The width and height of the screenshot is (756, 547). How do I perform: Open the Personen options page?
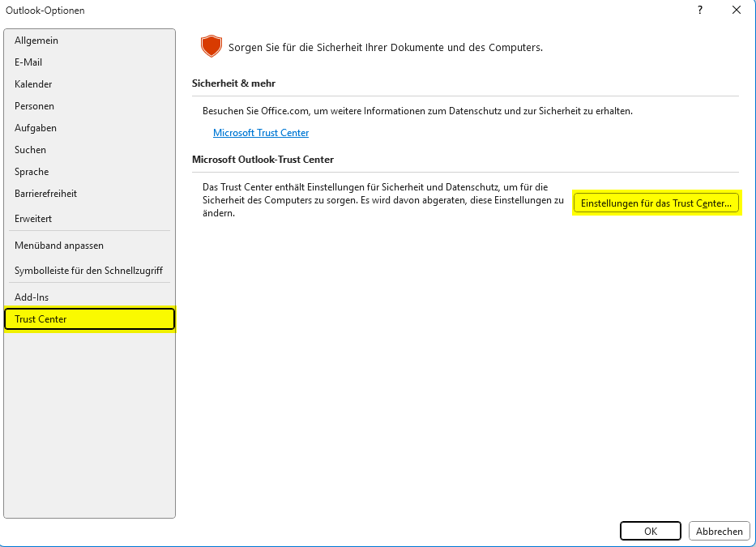pos(35,106)
